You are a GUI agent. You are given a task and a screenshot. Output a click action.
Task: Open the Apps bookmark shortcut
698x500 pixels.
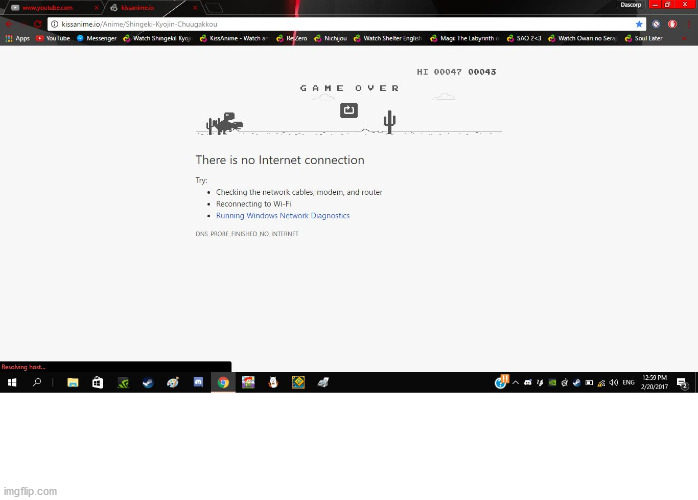click(x=18, y=38)
